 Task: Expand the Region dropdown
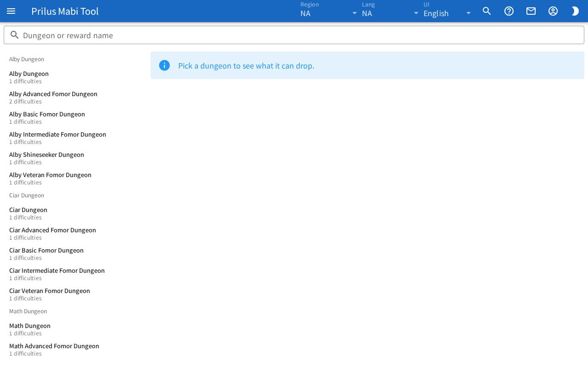click(329, 11)
